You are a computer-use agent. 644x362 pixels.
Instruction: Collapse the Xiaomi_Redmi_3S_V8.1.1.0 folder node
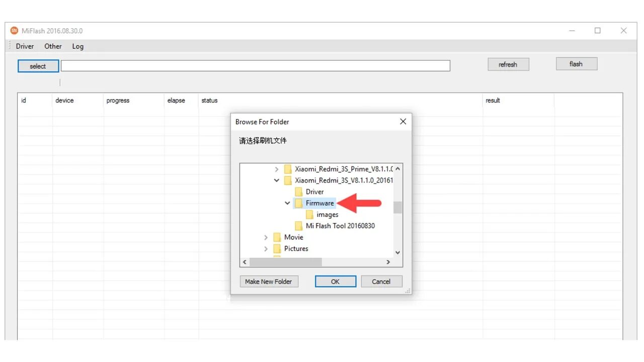[x=276, y=180]
